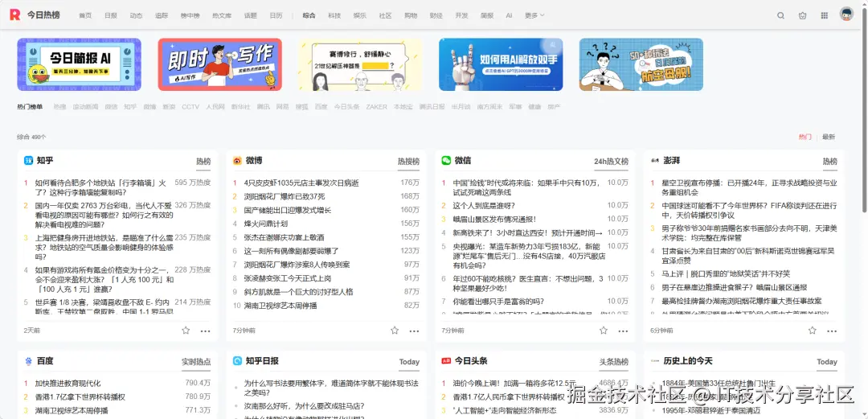Screen dimensions: 868x419
Task: Open the 航空母舰 banner
Action: coord(641,64)
